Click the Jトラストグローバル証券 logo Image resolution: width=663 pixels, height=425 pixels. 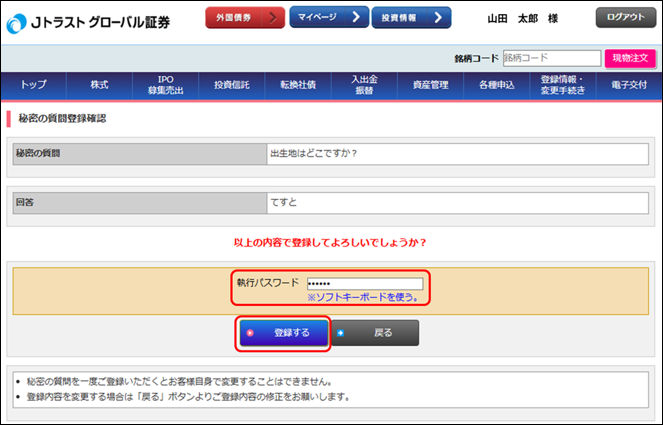[x=88, y=22]
